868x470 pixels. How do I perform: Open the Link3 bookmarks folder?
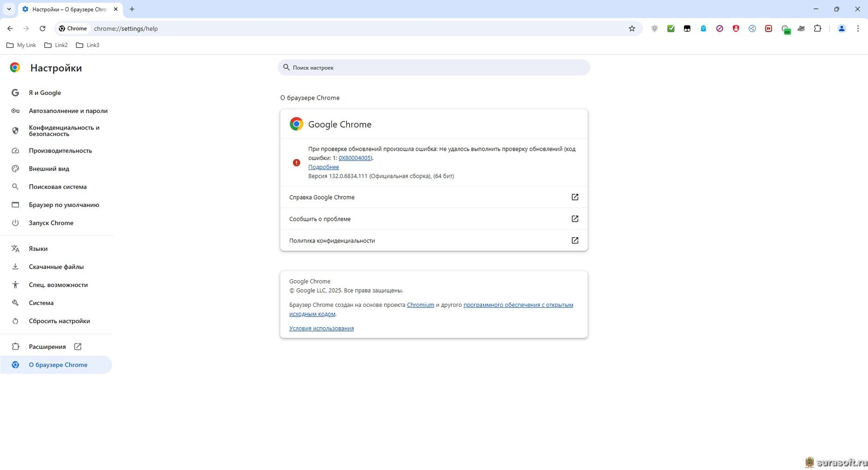pyautogui.click(x=88, y=45)
